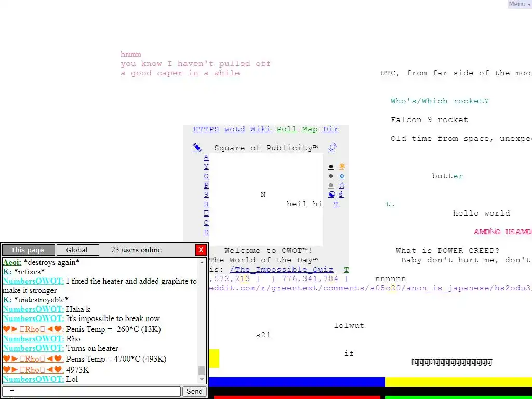
Task: Click the 'butter' text
Action: (447, 176)
